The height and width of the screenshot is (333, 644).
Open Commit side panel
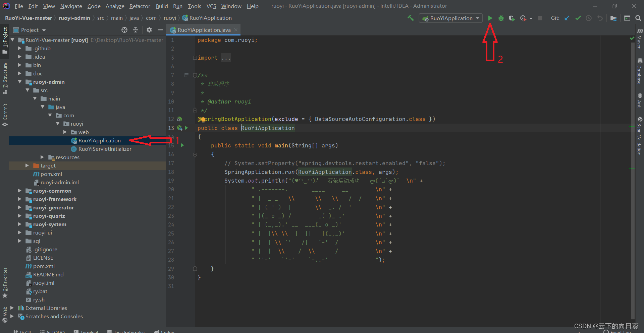5,115
